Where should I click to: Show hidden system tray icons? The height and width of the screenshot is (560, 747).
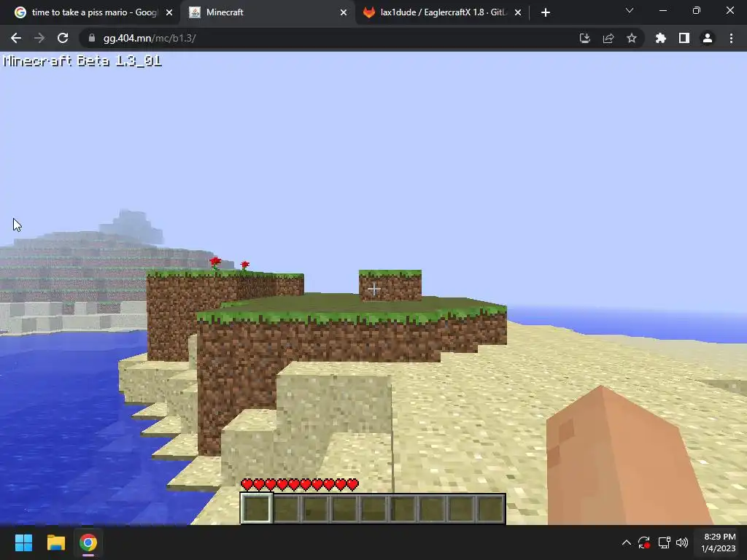click(627, 542)
